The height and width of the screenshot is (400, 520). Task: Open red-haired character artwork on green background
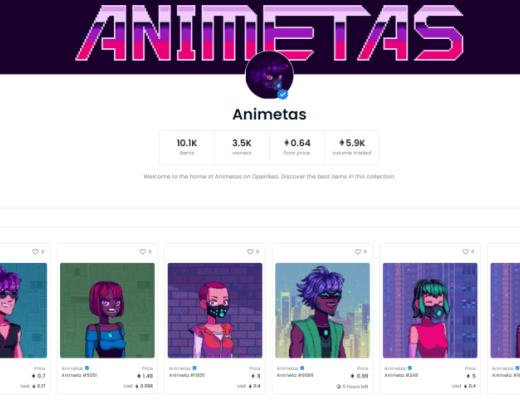(107, 310)
